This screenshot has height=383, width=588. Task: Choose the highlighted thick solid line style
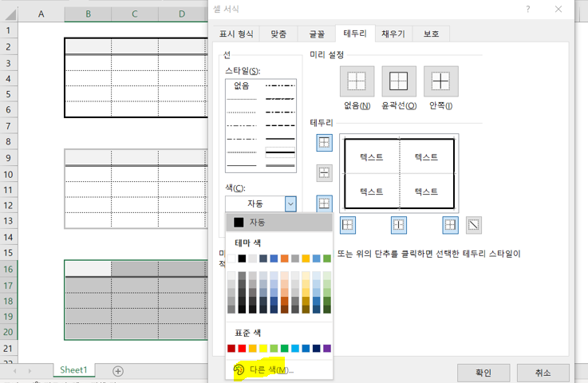tap(280, 152)
